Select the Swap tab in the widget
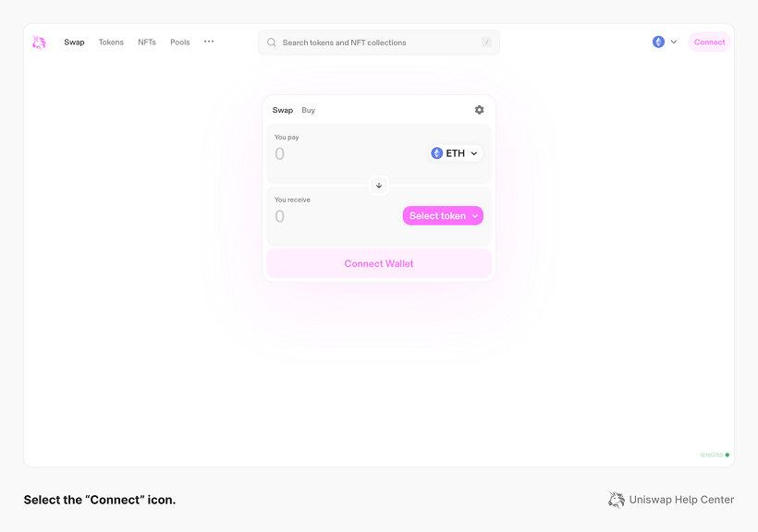758x532 pixels. (x=282, y=110)
